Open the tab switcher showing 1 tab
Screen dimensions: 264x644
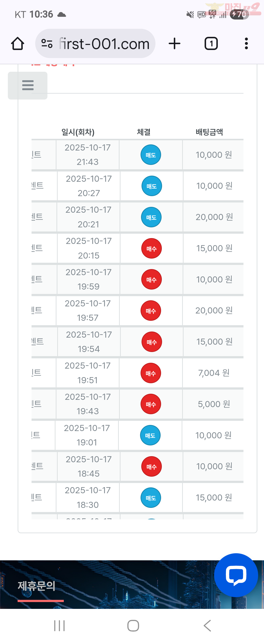(211, 44)
